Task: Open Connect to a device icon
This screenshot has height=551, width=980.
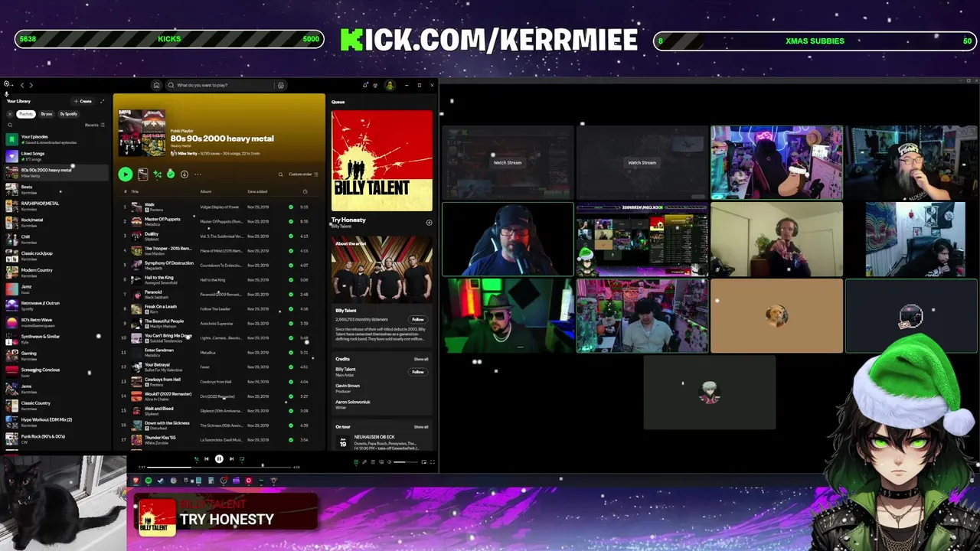Action: coord(381,462)
